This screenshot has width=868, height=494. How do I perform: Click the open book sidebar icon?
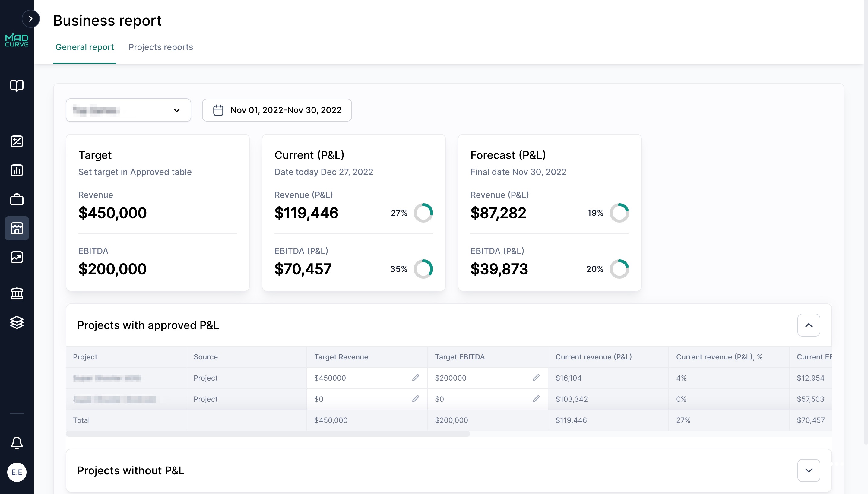[x=17, y=86]
